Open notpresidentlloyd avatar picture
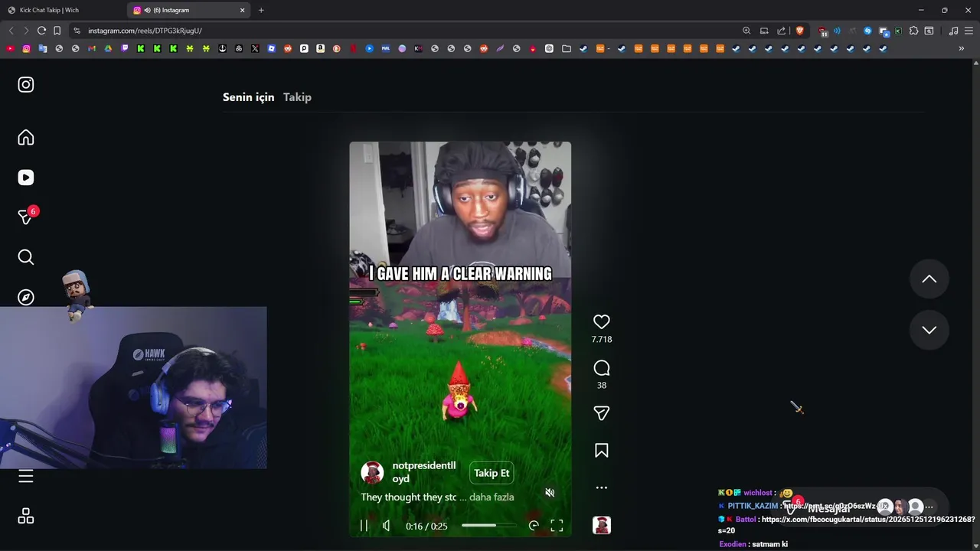 372,472
